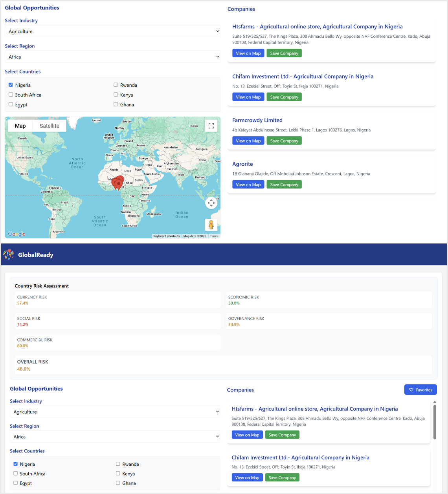The width and height of the screenshot is (448, 494).
Task: Tick Egypt checkbox below the risk assessment
Action: (16, 483)
